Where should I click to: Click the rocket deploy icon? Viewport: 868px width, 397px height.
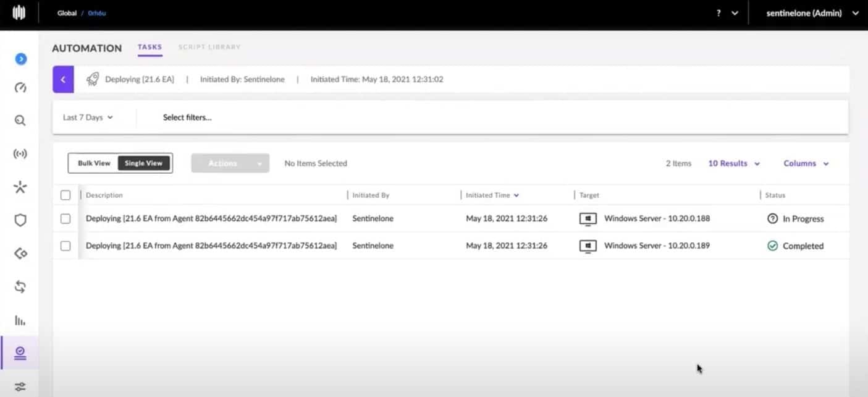(93, 79)
